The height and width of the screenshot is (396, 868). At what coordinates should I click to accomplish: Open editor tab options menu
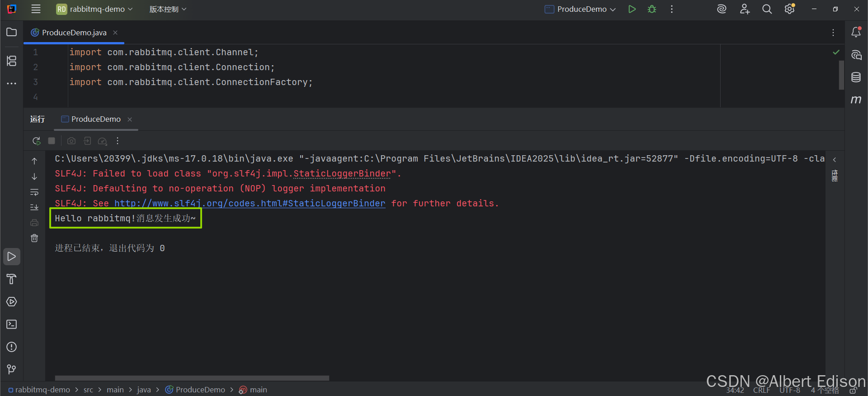(833, 33)
